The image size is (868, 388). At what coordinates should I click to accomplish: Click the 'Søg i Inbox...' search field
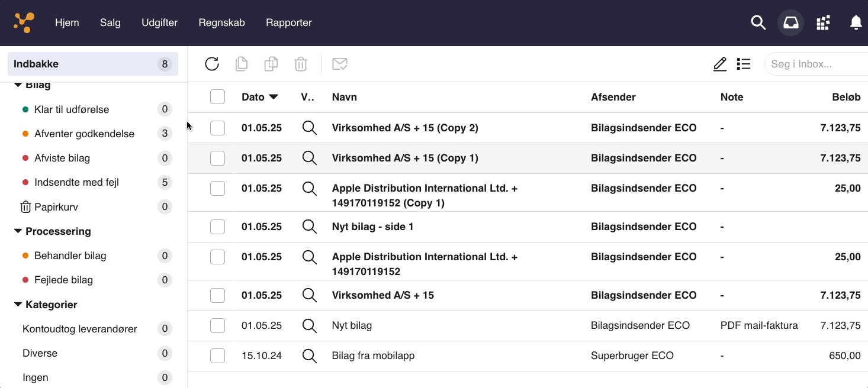coord(817,64)
